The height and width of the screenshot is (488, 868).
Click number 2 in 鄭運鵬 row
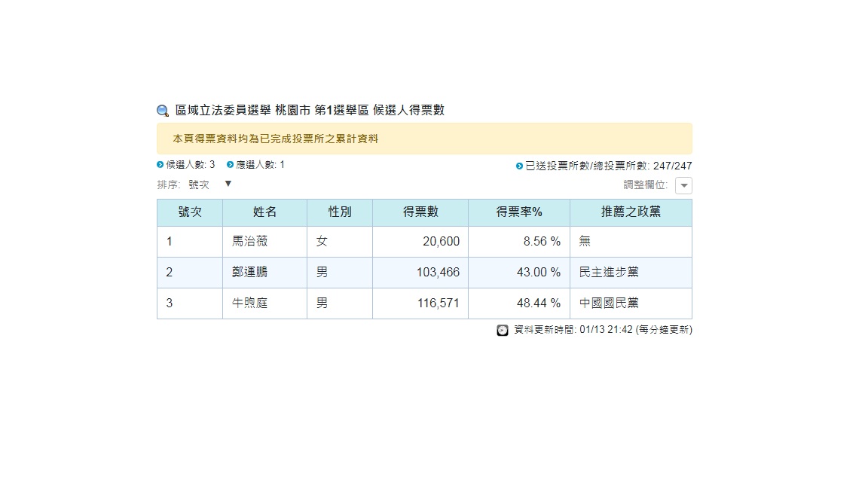pyautogui.click(x=170, y=273)
